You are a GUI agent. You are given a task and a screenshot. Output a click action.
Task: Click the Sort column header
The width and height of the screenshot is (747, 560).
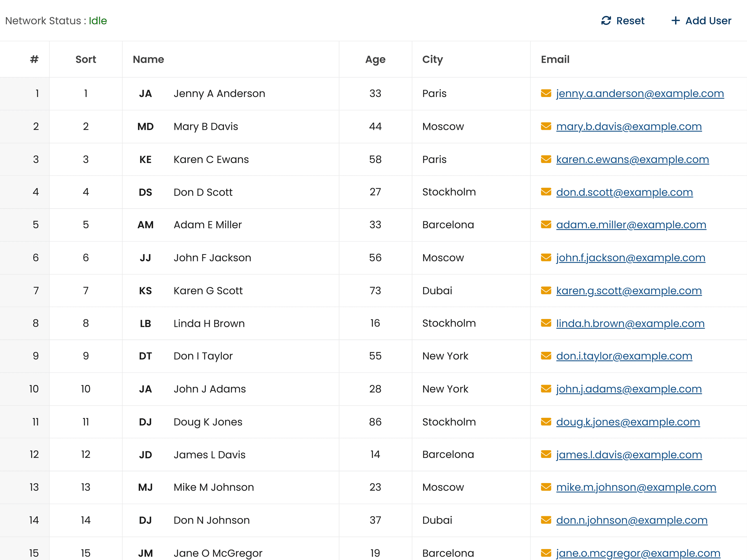tap(86, 59)
